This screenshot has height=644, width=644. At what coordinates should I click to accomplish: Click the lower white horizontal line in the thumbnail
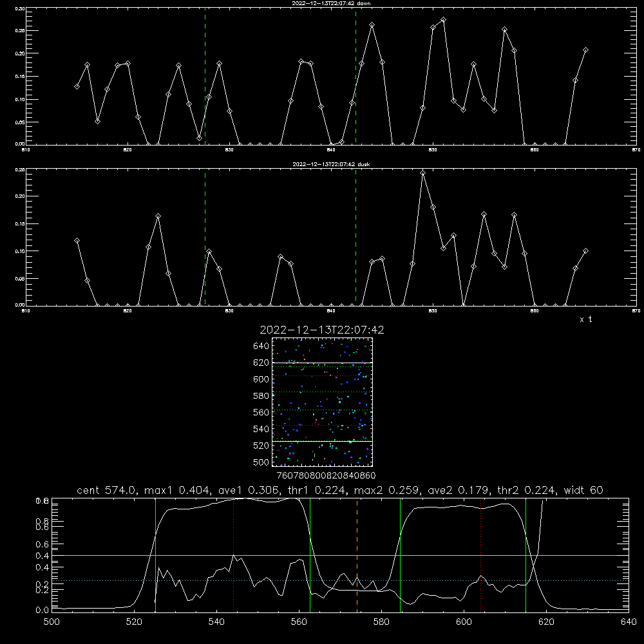pyautogui.click(x=322, y=441)
